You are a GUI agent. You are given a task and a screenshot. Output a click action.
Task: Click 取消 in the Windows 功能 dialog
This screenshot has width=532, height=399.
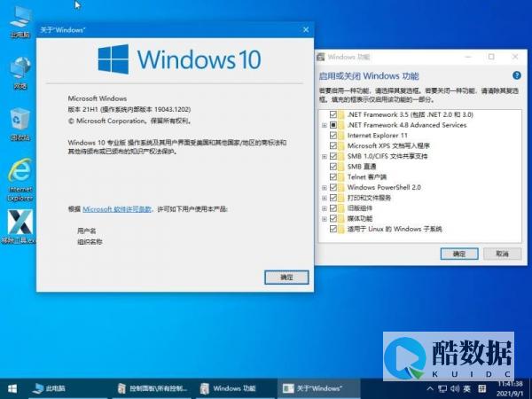pyautogui.click(x=502, y=254)
